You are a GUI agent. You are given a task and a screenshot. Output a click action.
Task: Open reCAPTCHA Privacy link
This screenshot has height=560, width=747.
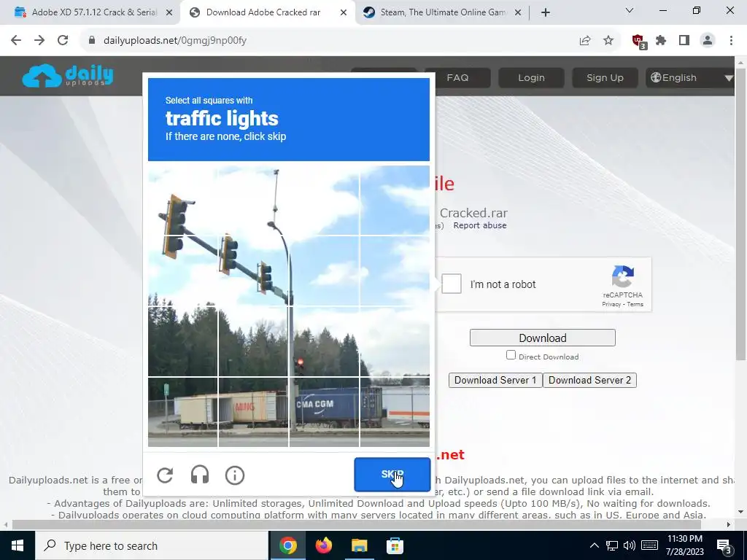[611, 304]
